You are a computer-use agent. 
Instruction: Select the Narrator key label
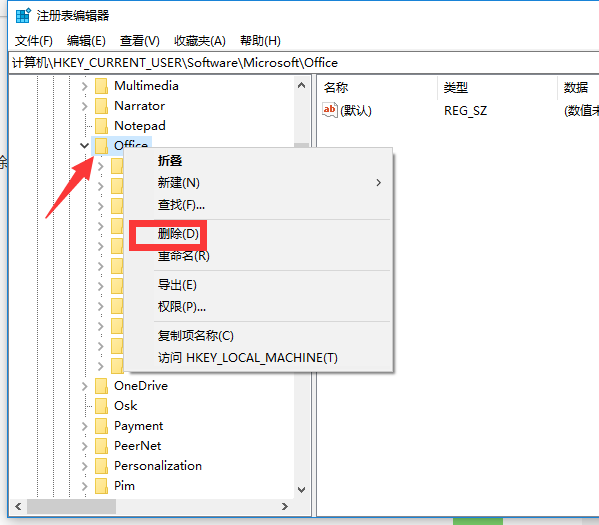[x=139, y=106]
